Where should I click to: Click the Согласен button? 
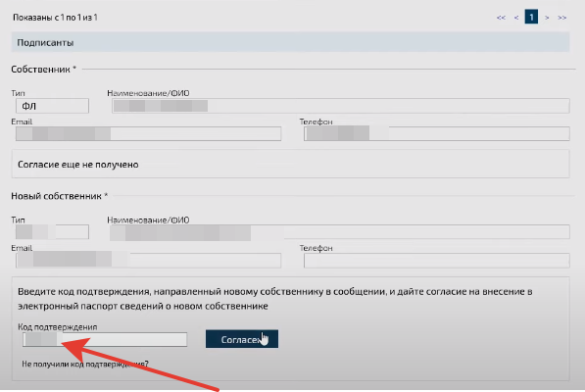[242, 339]
